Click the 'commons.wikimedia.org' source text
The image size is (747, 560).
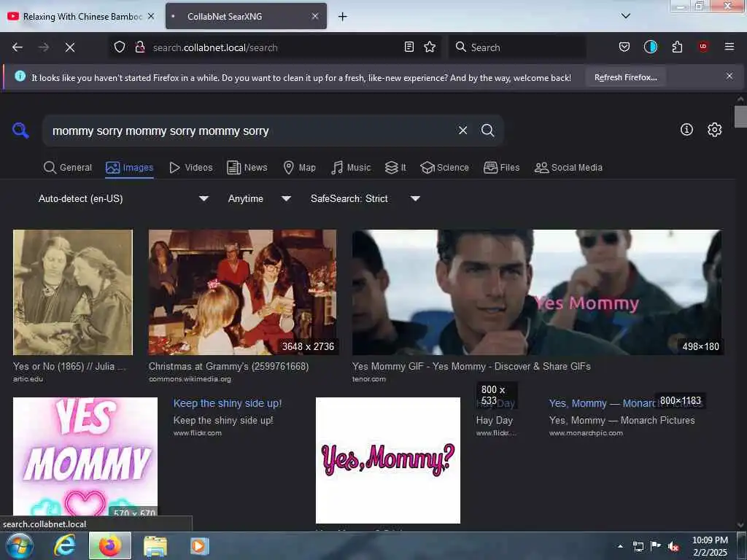pyautogui.click(x=190, y=379)
